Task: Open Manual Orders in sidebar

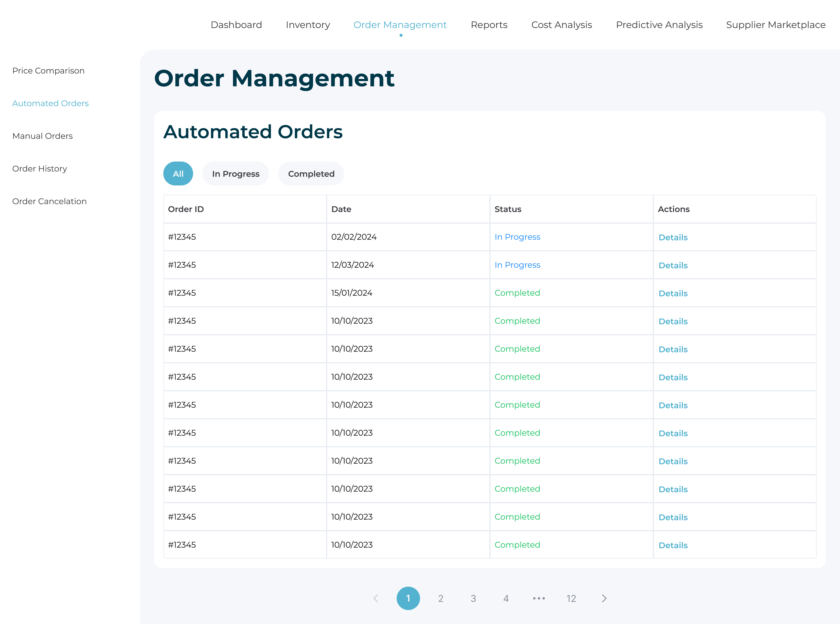Action: click(x=42, y=136)
